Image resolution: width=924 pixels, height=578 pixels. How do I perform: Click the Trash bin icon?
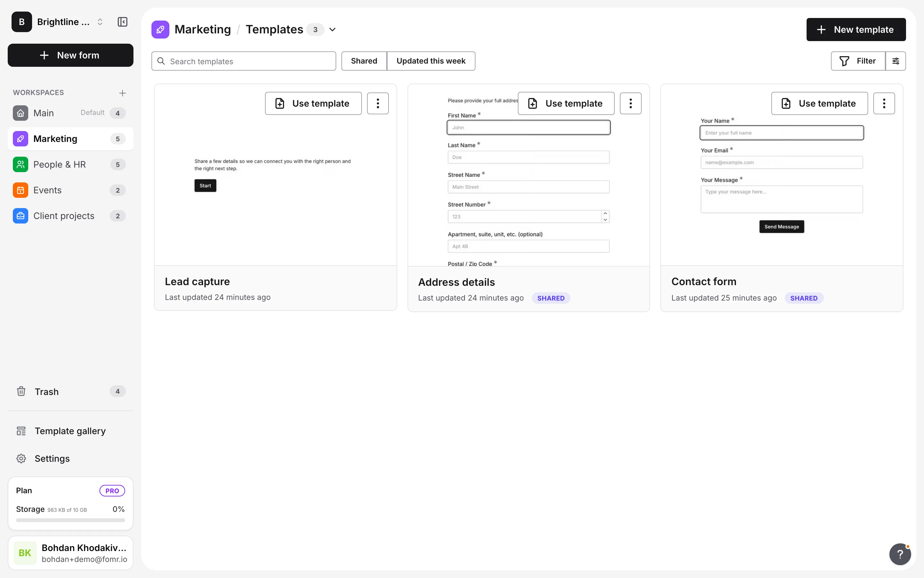[x=21, y=391]
